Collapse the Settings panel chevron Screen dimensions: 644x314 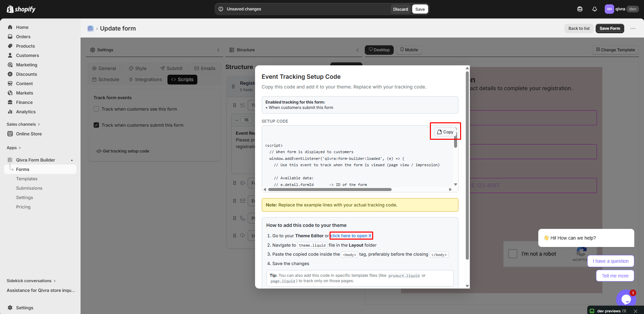(x=218, y=50)
